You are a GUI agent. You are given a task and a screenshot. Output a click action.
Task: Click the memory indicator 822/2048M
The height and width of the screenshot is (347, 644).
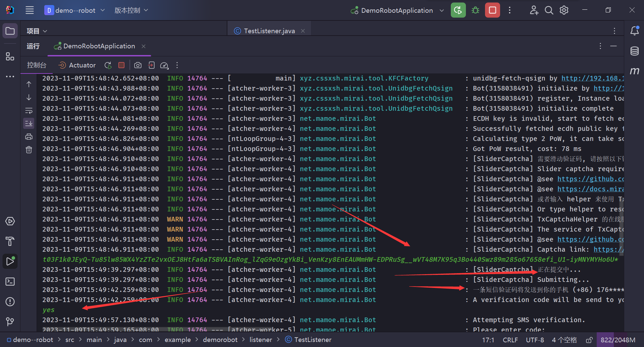click(618, 340)
